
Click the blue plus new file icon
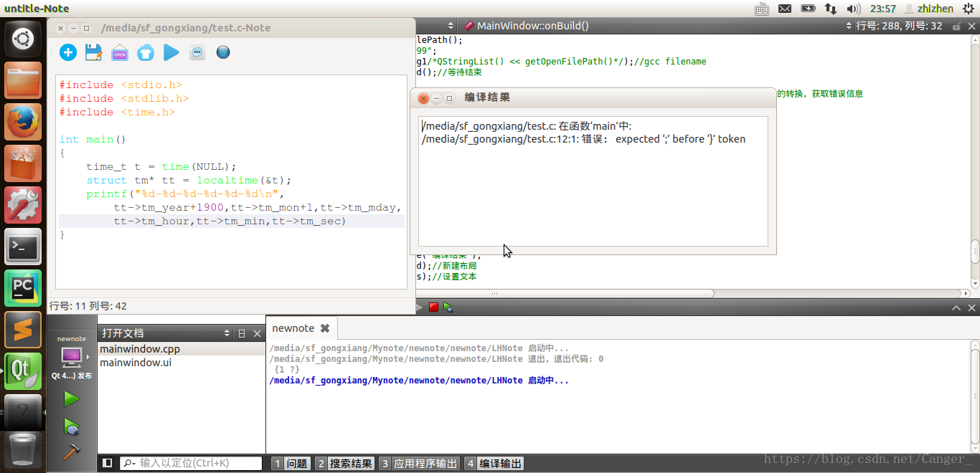[68, 52]
